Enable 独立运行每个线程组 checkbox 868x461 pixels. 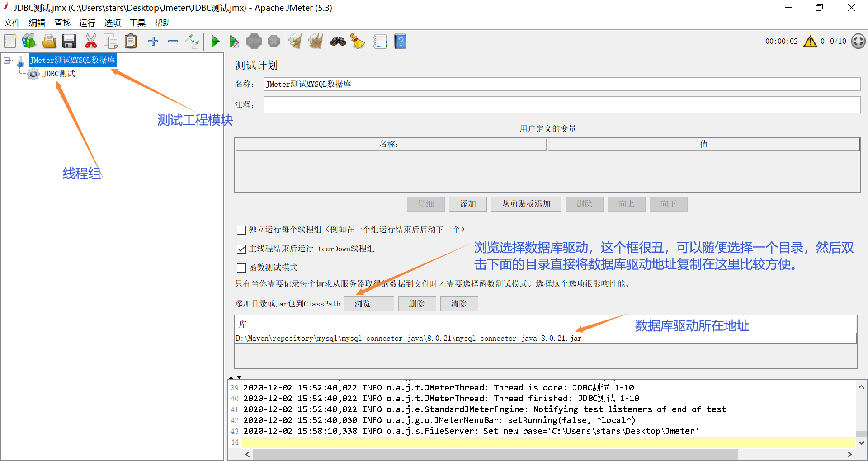click(x=241, y=230)
